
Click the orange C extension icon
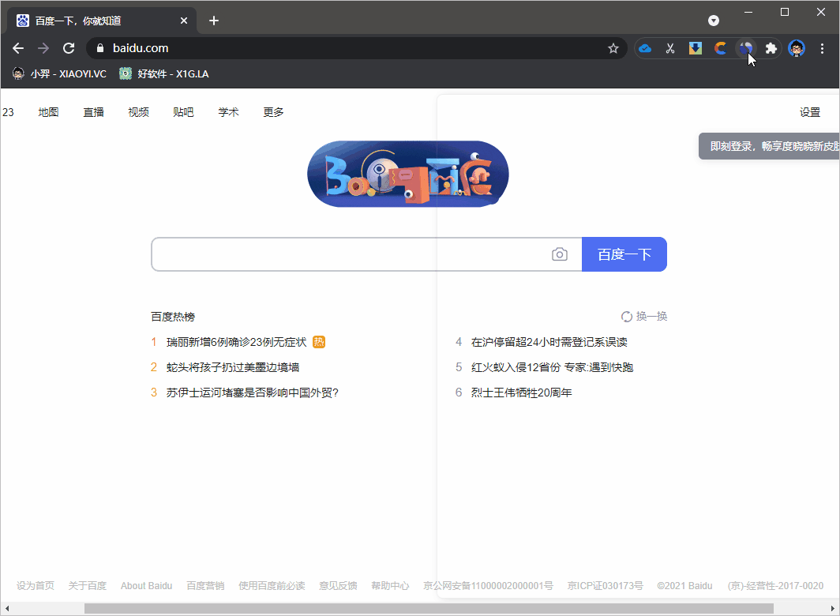pos(721,48)
